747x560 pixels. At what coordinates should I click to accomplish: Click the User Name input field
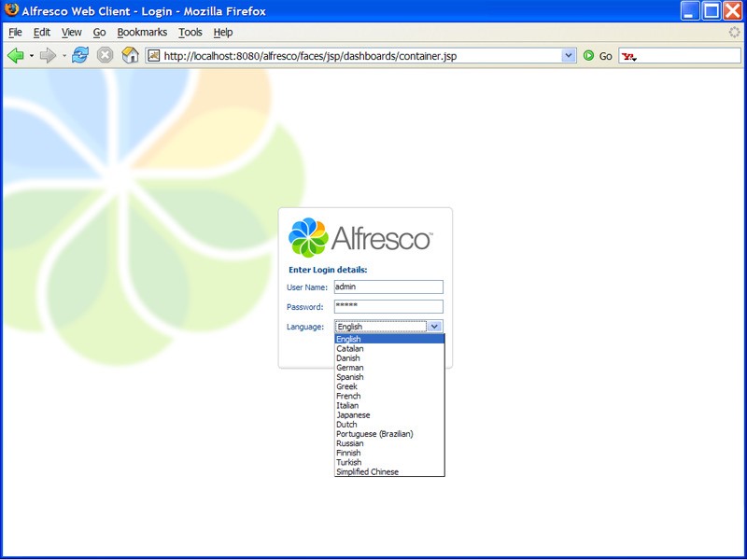[388, 287]
